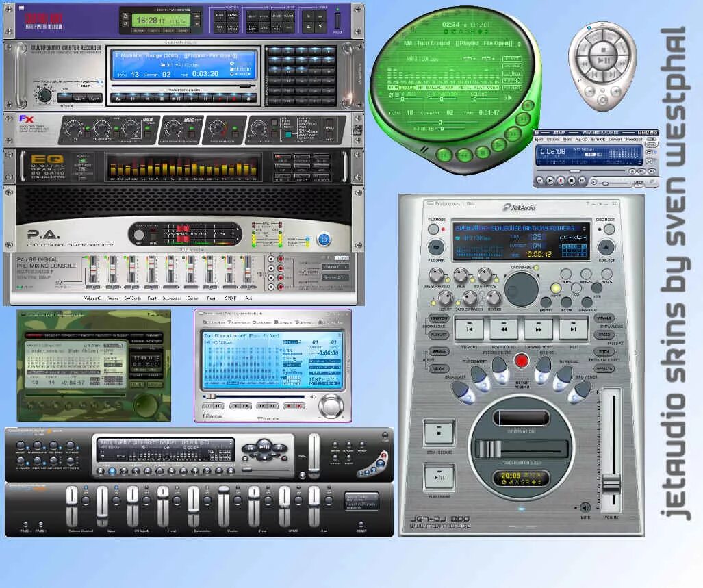
Task: Click the Visuals button on JET-DJ 800
Action: [x=604, y=318]
